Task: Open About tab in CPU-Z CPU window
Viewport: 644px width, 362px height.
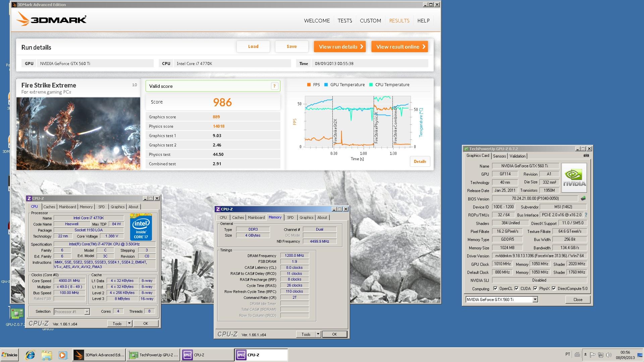Action: (x=133, y=207)
